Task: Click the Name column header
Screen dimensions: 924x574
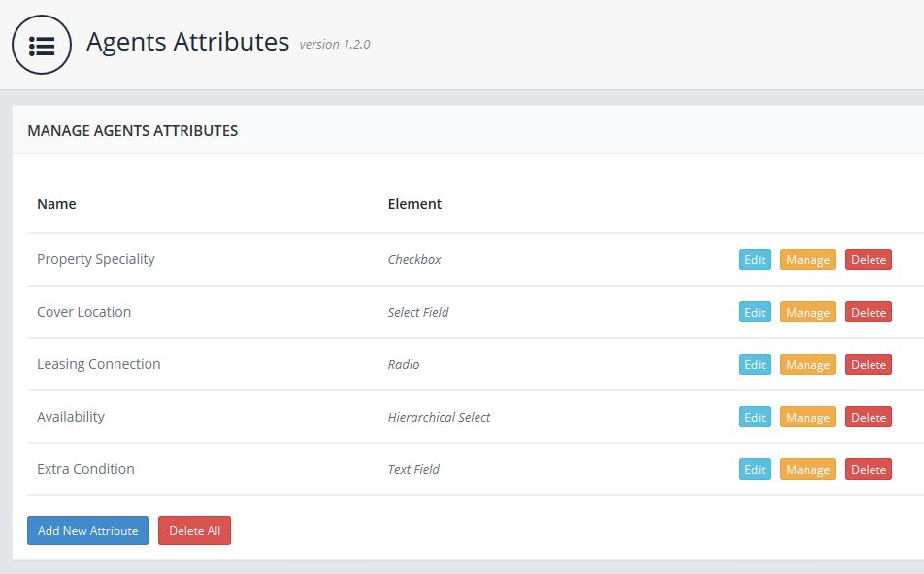Action: (56, 204)
